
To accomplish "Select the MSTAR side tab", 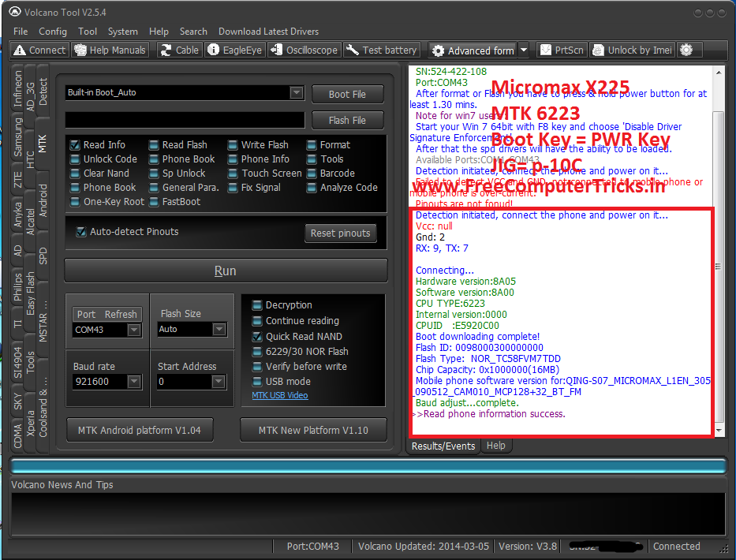I will click(x=43, y=322).
